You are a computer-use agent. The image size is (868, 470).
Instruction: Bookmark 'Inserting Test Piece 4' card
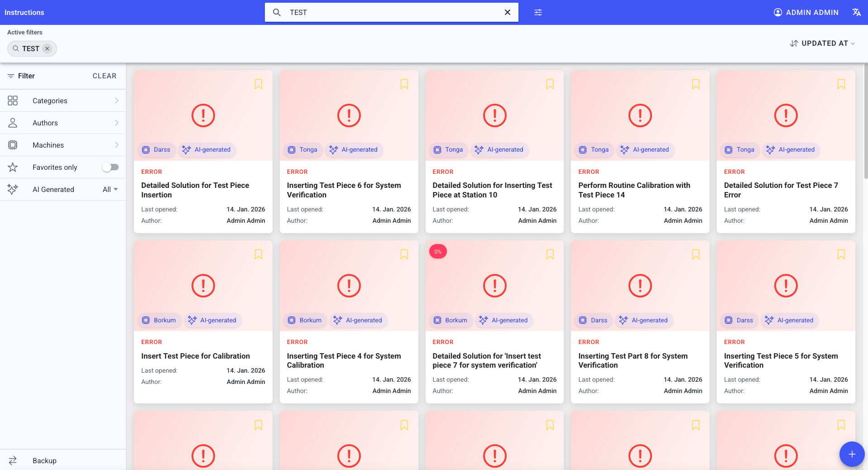pos(404,254)
